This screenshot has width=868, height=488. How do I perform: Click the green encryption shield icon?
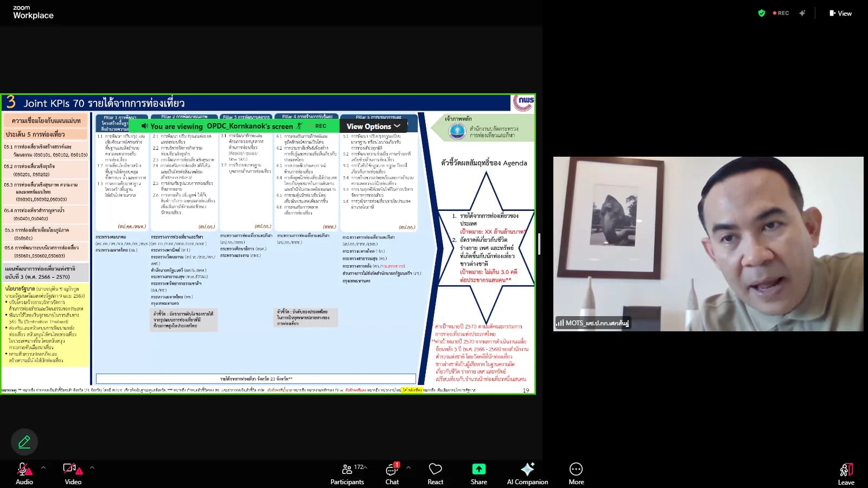point(762,13)
